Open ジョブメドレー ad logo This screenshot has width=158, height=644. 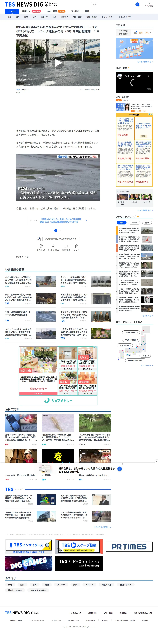58,400
